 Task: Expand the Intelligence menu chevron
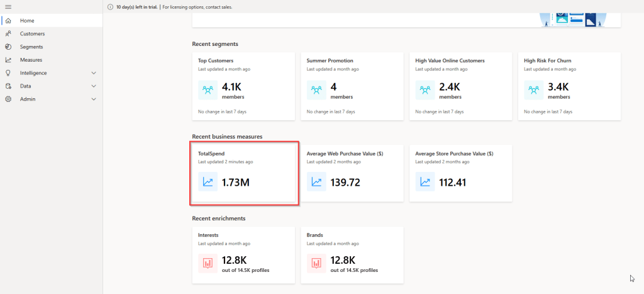point(94,73)
